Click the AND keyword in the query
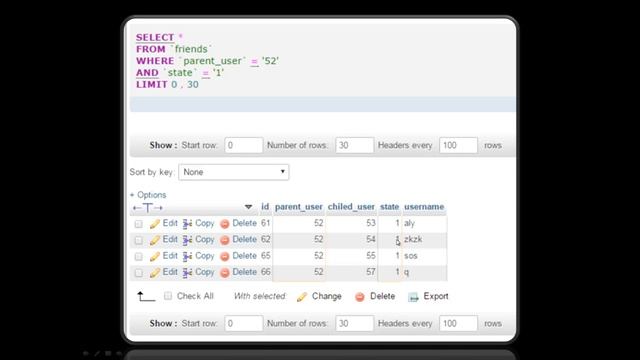The height and width of the screenshot is (360, 640). pos(147,73)
